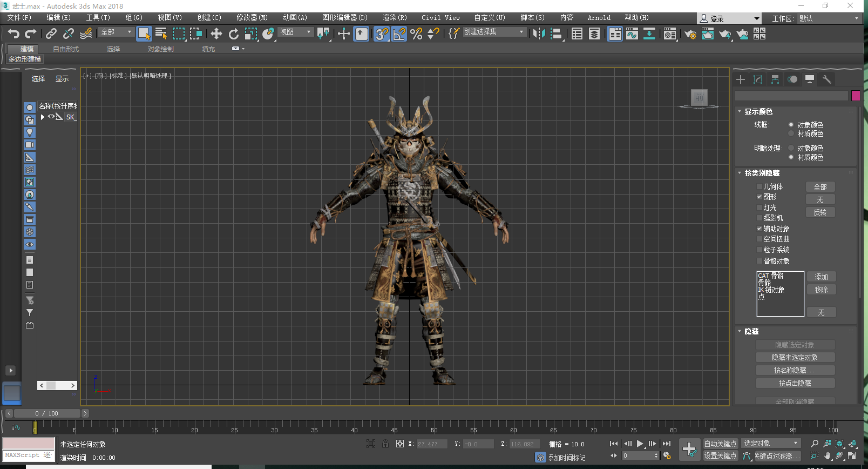Screen dimensions: 868x469
Task: Activate the Select and Rotate tool
Action: pos(234,34)
